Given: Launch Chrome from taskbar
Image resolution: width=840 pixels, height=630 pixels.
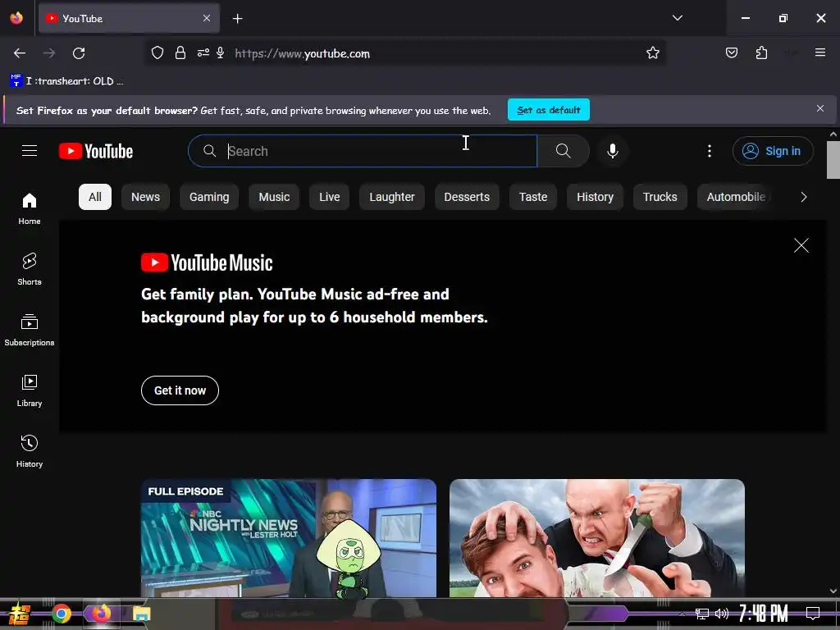Looking at the screenshot, I should tap(61, 614).
